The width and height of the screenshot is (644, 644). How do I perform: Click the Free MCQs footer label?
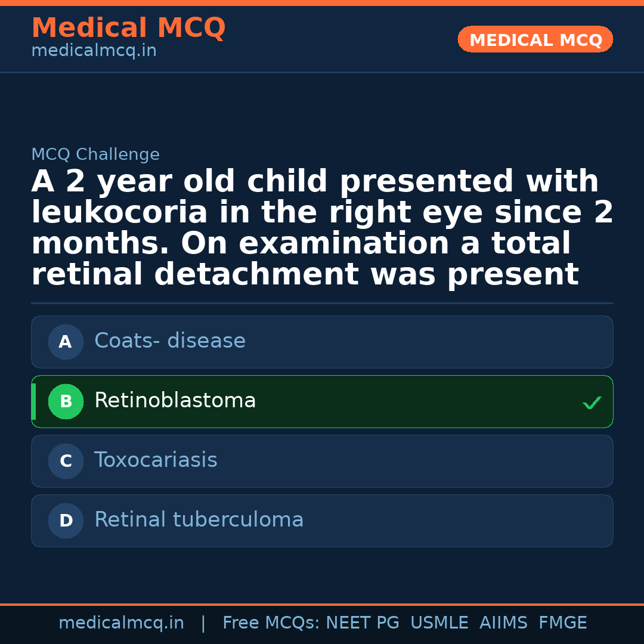[271, 623]
